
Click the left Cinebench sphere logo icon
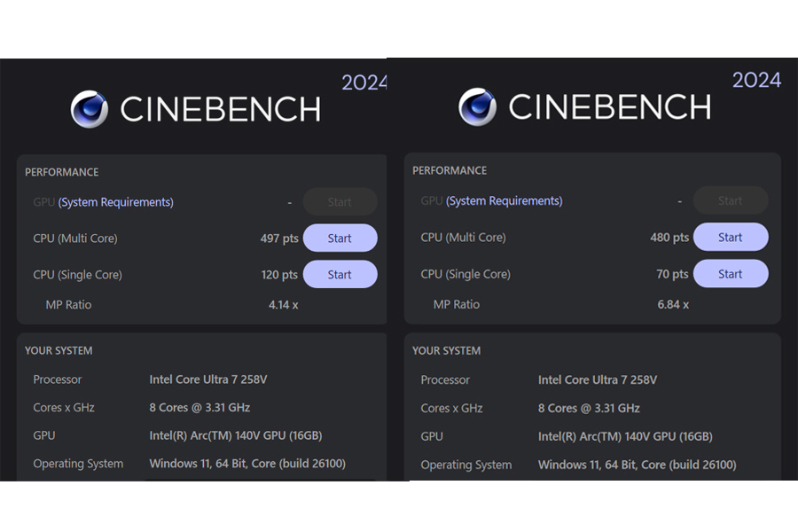(90, 109)
